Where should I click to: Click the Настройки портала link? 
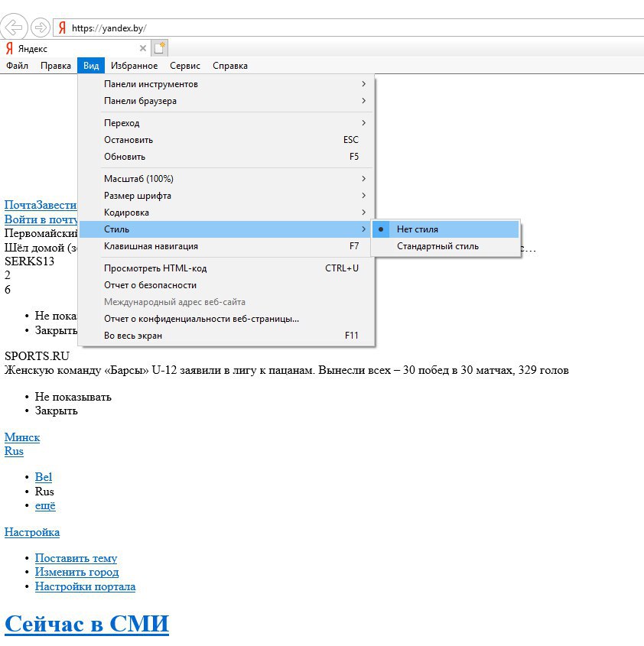click(86, 586)
